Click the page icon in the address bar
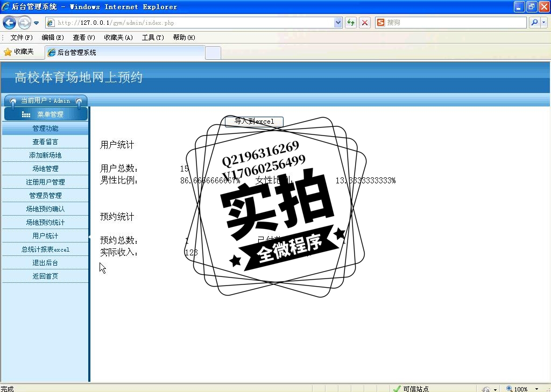Viewport: 551px width, 392px height. pyautogui.click(x=51, y=23)
